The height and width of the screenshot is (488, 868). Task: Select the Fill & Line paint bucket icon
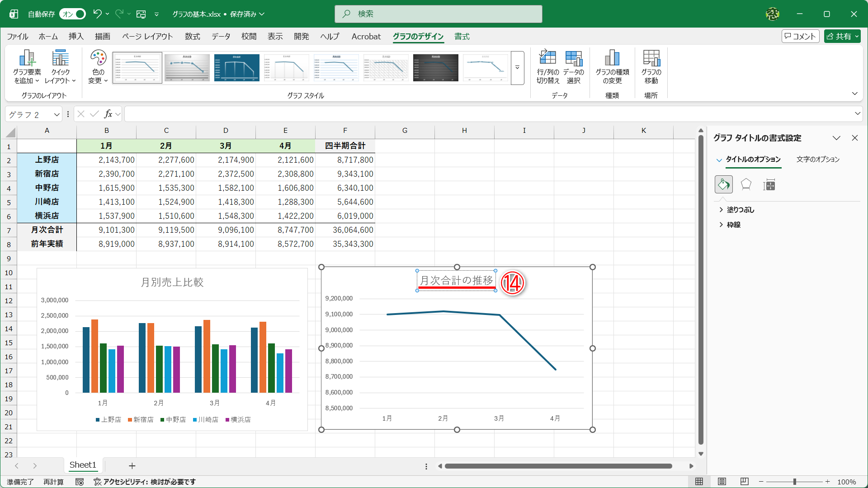point(723,184)
